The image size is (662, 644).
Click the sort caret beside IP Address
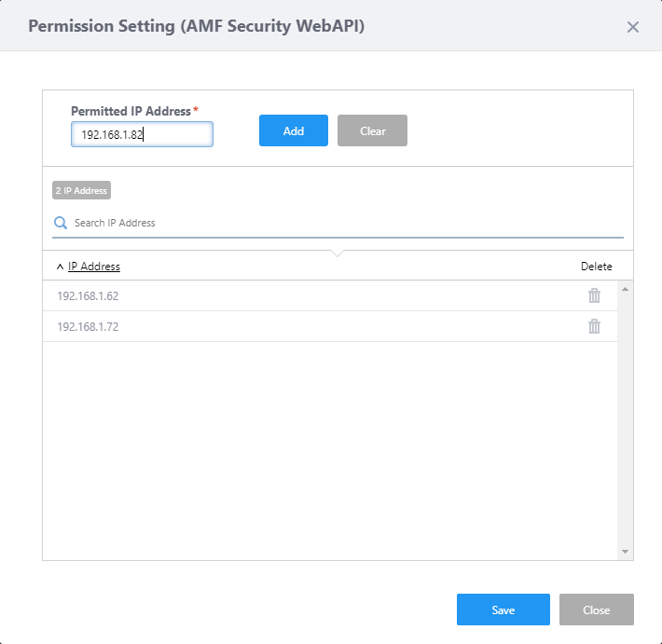pyautogui.click(x=60, y=267)
